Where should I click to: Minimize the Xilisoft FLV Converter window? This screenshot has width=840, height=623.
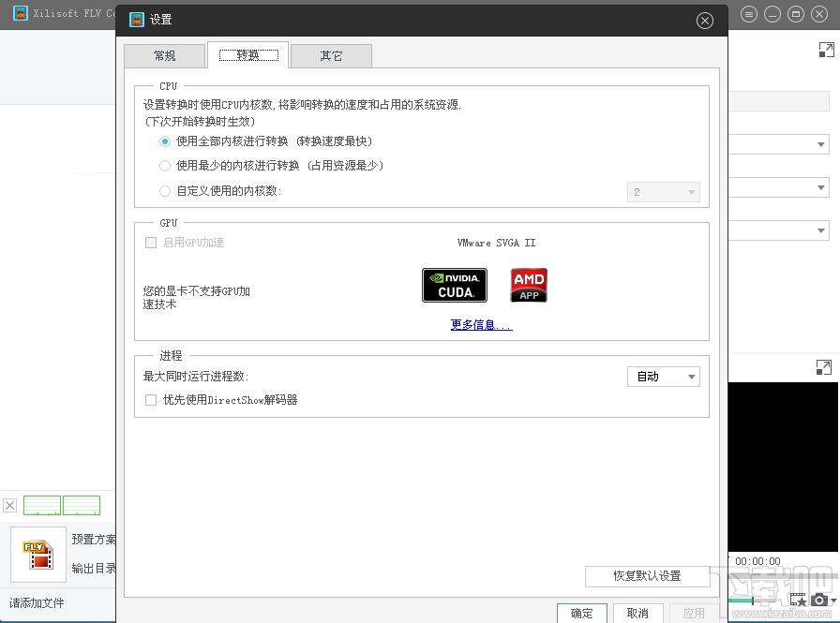(772, 14)
